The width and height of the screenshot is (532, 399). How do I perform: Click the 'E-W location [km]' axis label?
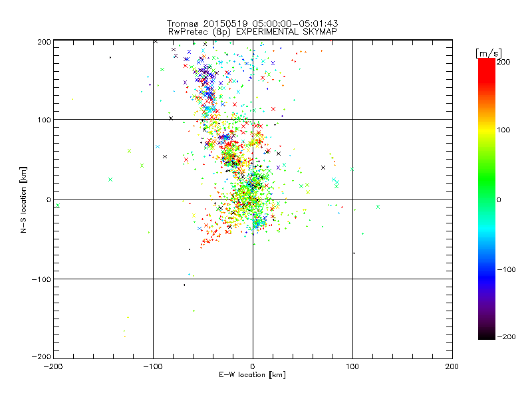252,374
